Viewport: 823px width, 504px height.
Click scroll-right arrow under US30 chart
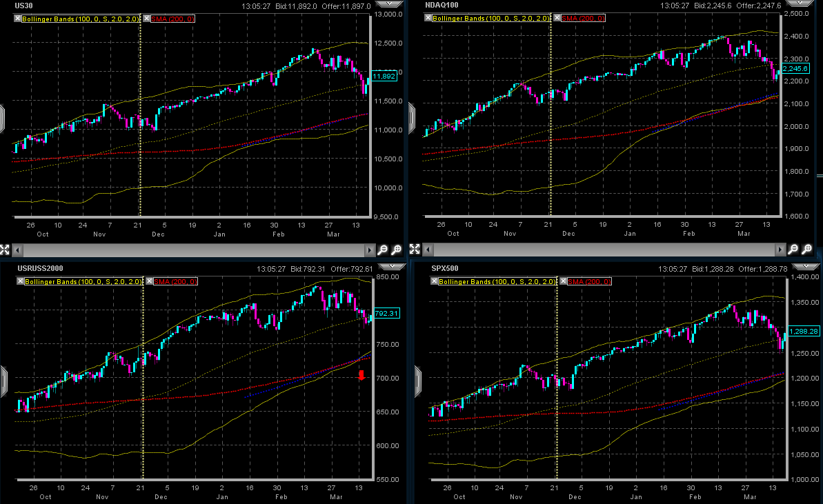(x=370, y=250)
